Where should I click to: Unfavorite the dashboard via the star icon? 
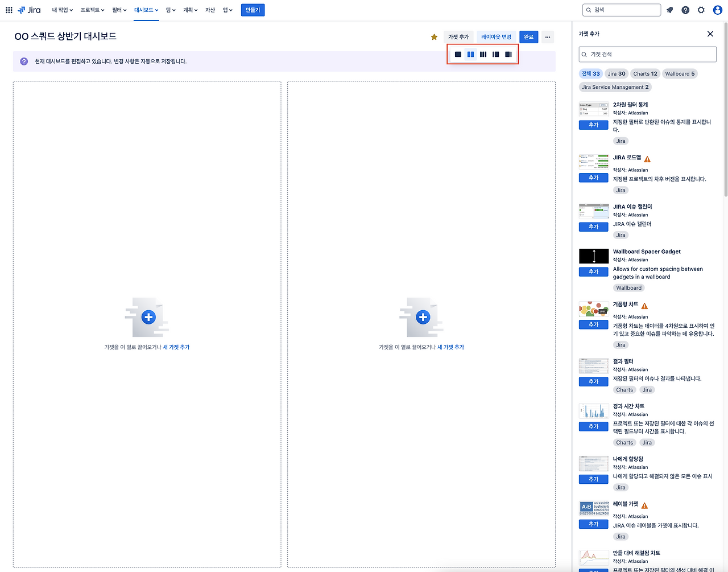(434, 36)
